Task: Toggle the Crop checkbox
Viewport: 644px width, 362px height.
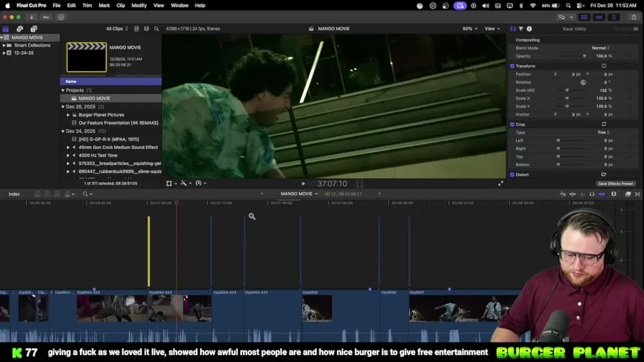Action: click(x=512, y=124)
